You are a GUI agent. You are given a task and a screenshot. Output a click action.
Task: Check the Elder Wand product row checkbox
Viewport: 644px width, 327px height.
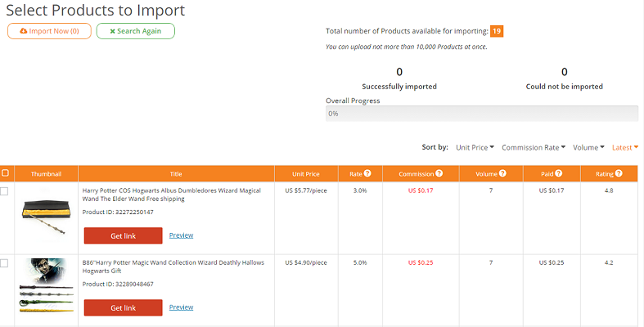pyautogui.click(x=5, y=191)
